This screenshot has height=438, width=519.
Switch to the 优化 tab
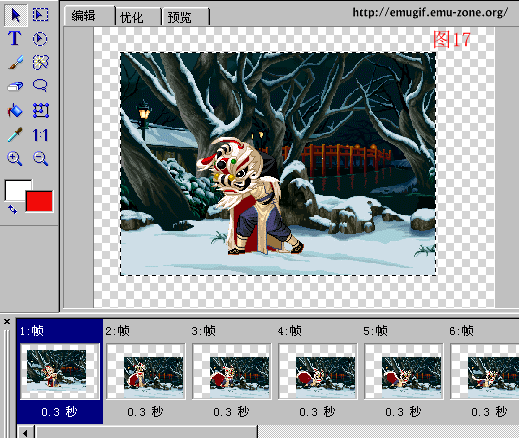coord(138,17)
